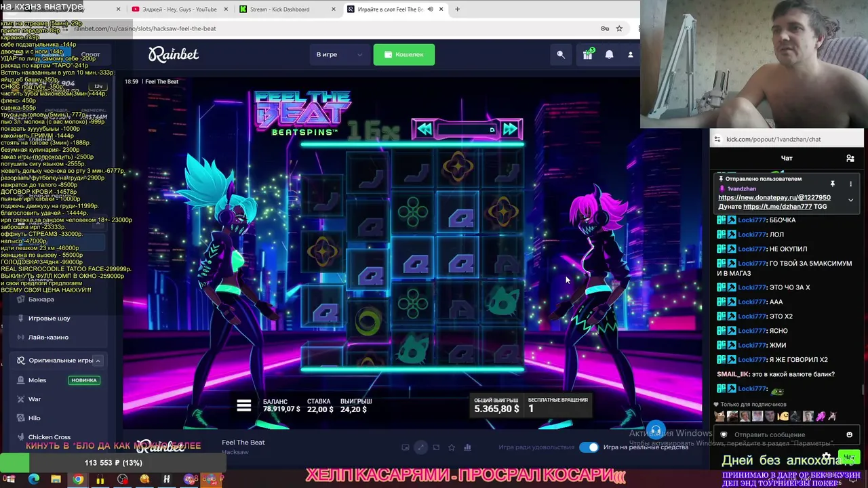Click the Hacksaw provider name link
The width and height of the screenshot is (868, 488).
coord(235,452)
